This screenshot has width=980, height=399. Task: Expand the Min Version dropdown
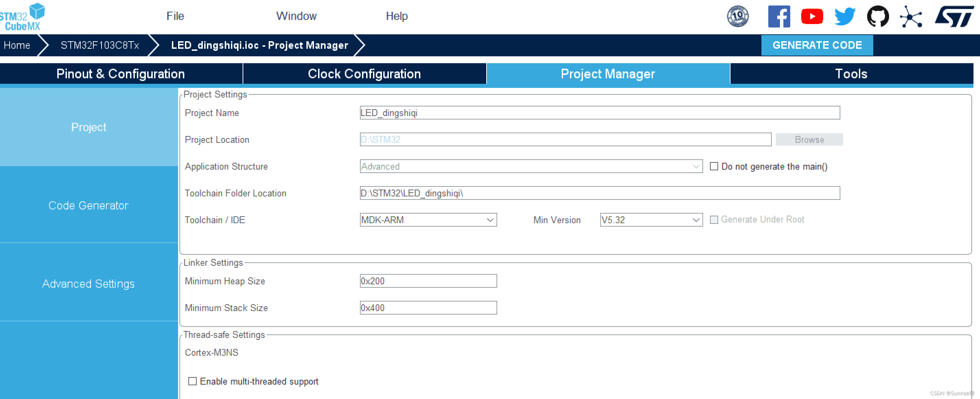point(651,220)
